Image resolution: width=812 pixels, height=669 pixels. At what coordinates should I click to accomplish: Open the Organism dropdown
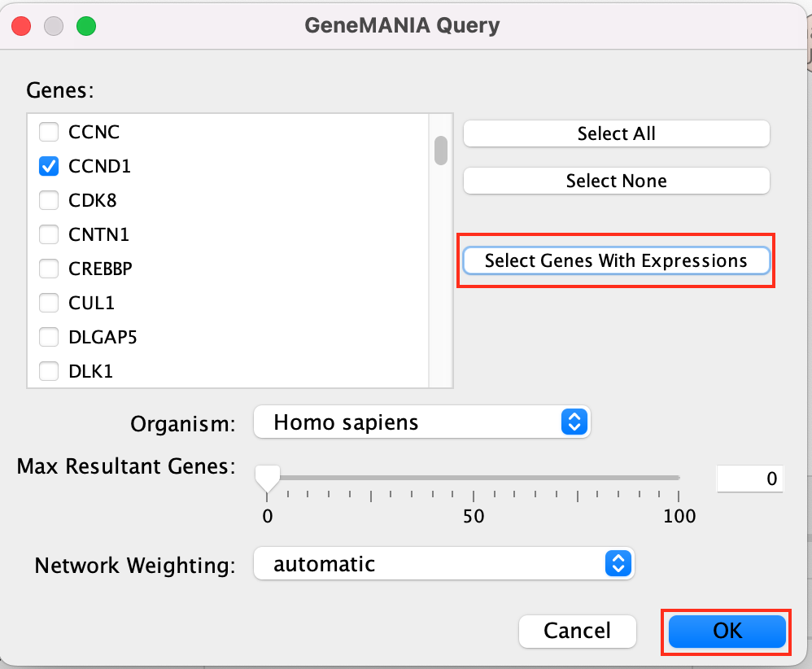(421, 422)
